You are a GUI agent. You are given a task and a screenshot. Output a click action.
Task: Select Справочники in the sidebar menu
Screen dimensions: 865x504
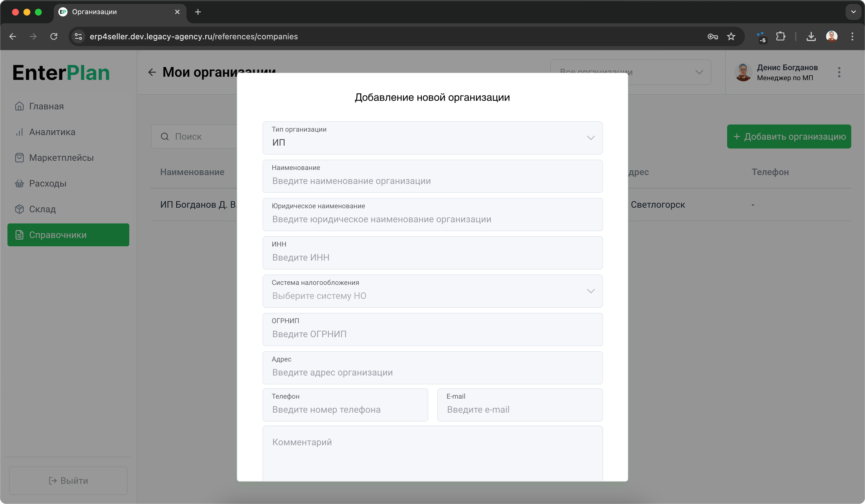click(x=68, y=235)
